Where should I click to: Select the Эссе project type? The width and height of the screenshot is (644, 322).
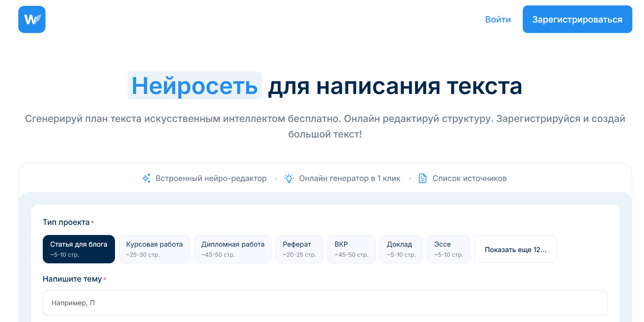pos(449,249)
